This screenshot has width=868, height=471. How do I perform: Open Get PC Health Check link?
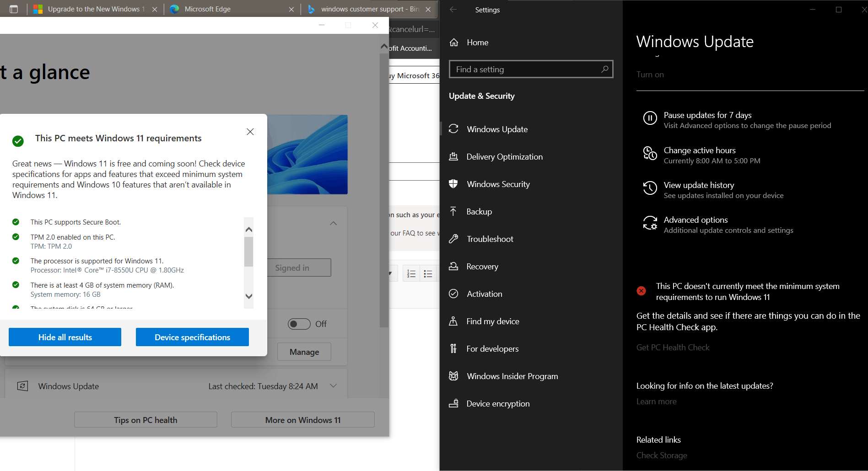click(673, 348)
